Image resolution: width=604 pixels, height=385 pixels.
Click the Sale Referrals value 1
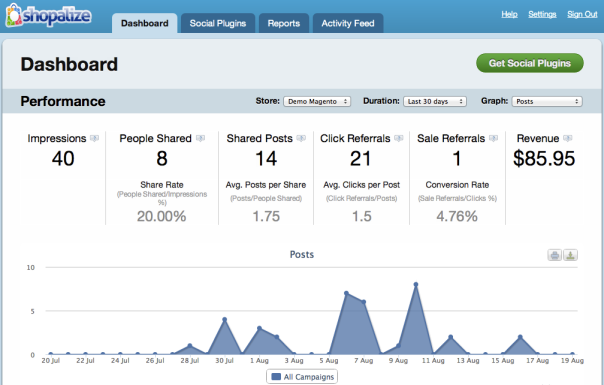[457, 158]
